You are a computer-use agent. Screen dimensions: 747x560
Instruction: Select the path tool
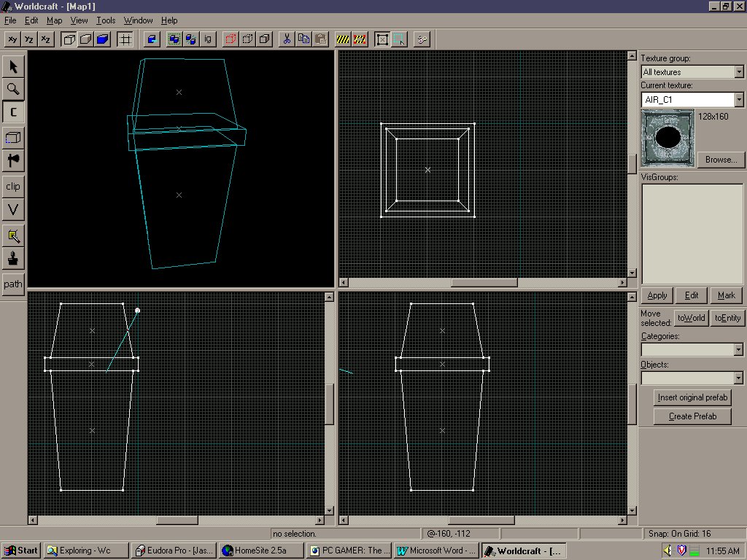tap(13, 284)
